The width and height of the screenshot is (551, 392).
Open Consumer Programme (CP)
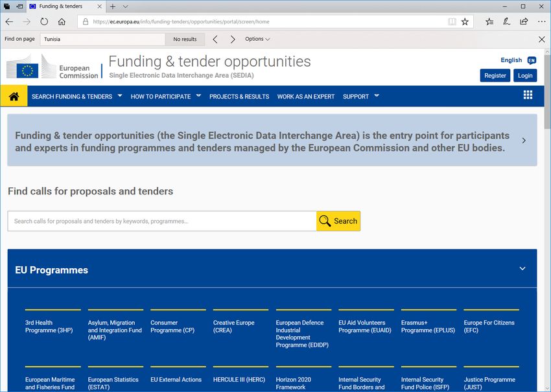[x=172, y=327]
